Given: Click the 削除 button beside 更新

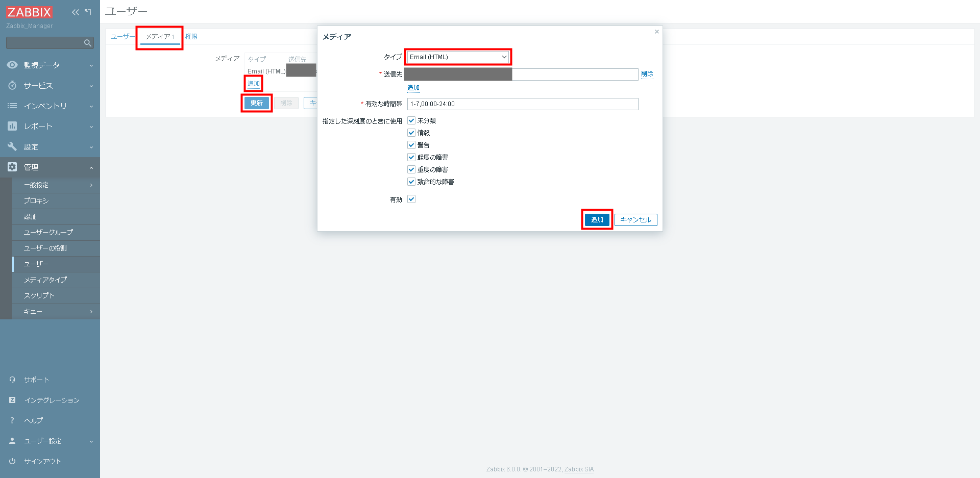Looking at the screenshot, I should tap(286, 103).
